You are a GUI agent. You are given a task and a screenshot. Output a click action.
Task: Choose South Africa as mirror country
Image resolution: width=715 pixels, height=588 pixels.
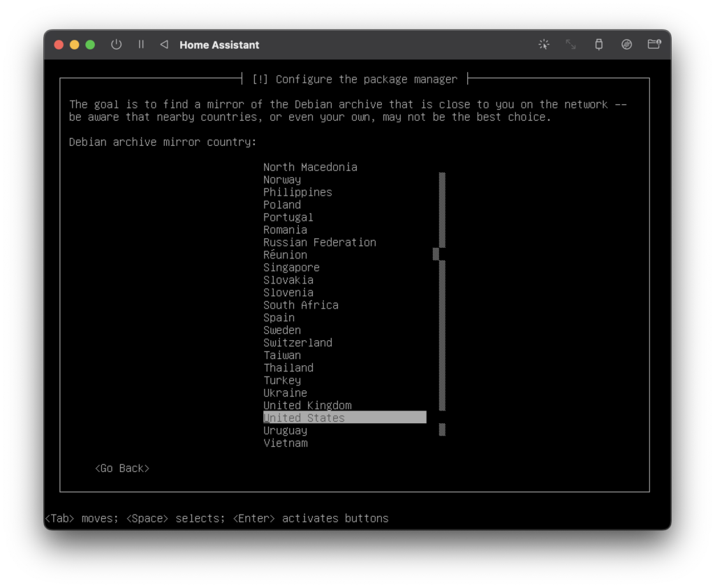point(301,305)
